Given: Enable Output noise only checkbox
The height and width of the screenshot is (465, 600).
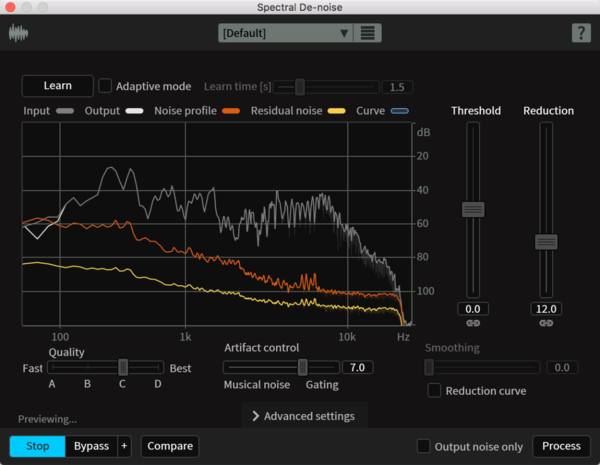Looking at the screenshot, I should click(x=424, y=446).
